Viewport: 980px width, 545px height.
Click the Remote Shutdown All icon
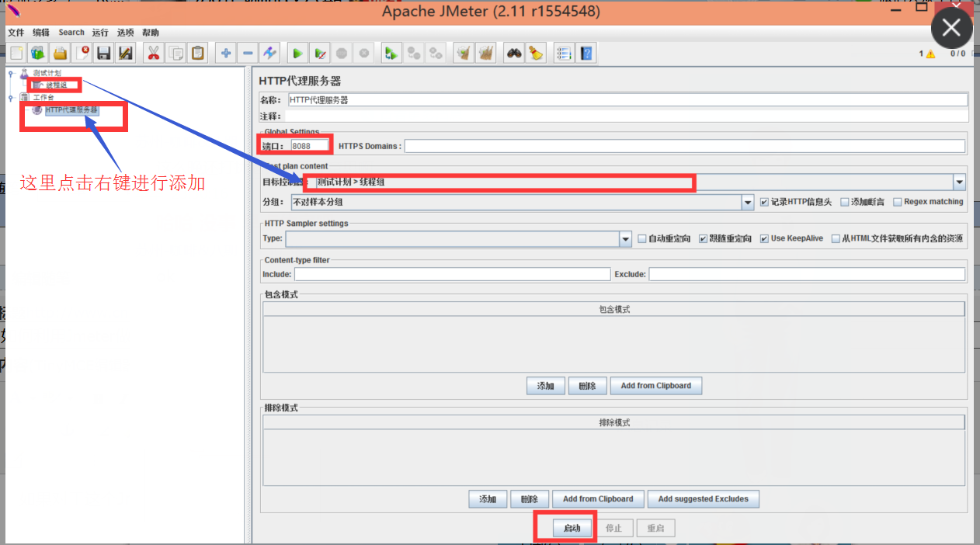[436, 53]
